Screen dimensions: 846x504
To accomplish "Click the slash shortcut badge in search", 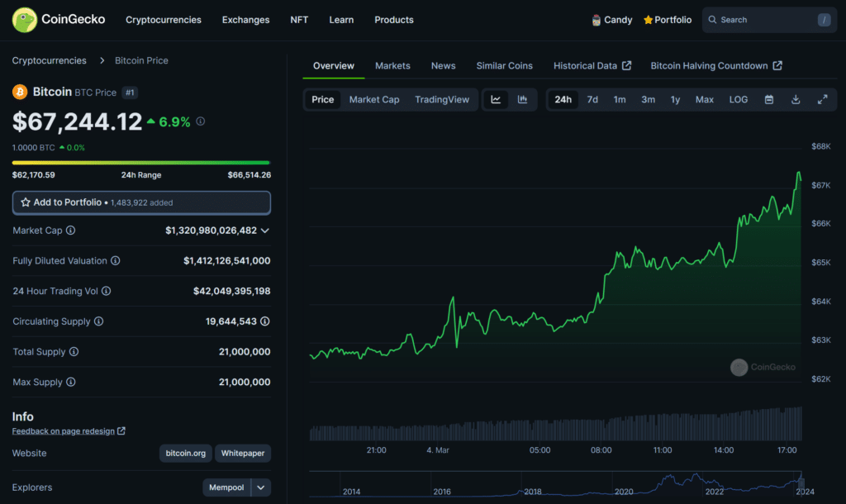I will (x=824, y=20).
